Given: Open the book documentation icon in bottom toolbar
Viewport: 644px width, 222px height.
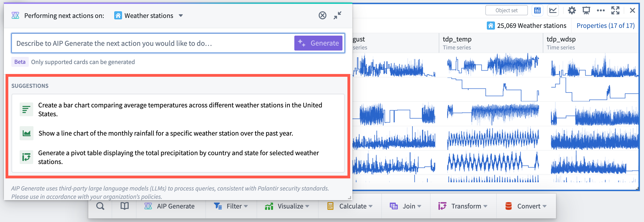Looking at the screenshot, I should tap(124, 206).
